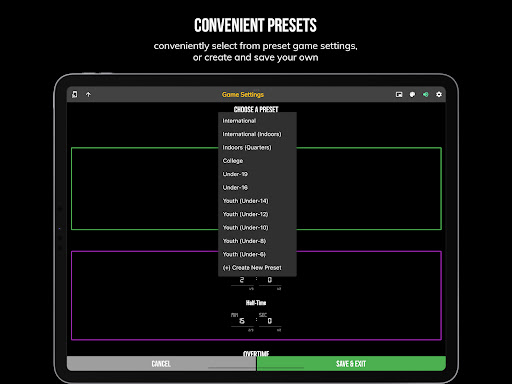512x384 pixels.
Task: Open the settings gear icon
Action: point(439,95)
